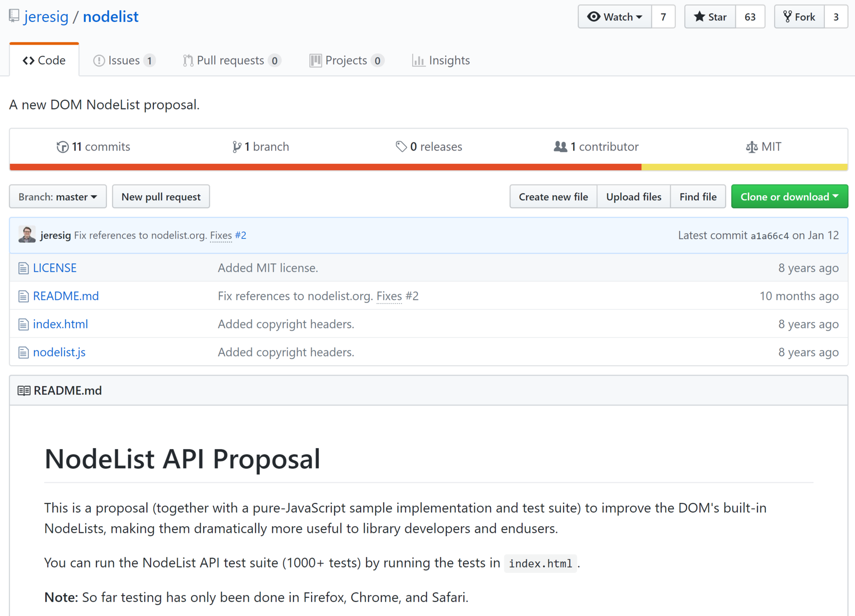Open the MIT license link
This screenshot has width=855, height=616.
click(763, 146)
